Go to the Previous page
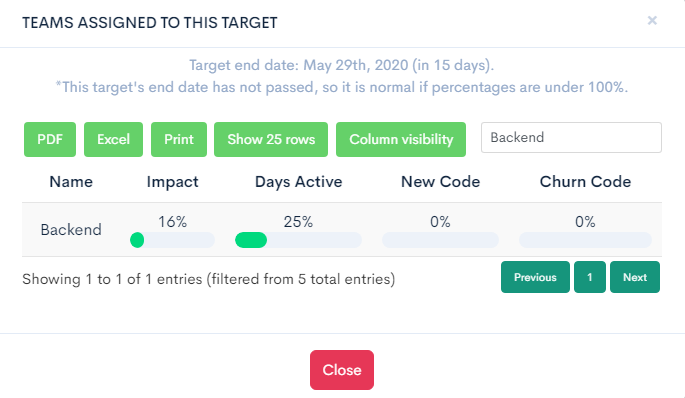The width and height of the screenshot is (685, 398). click(535, 277)
